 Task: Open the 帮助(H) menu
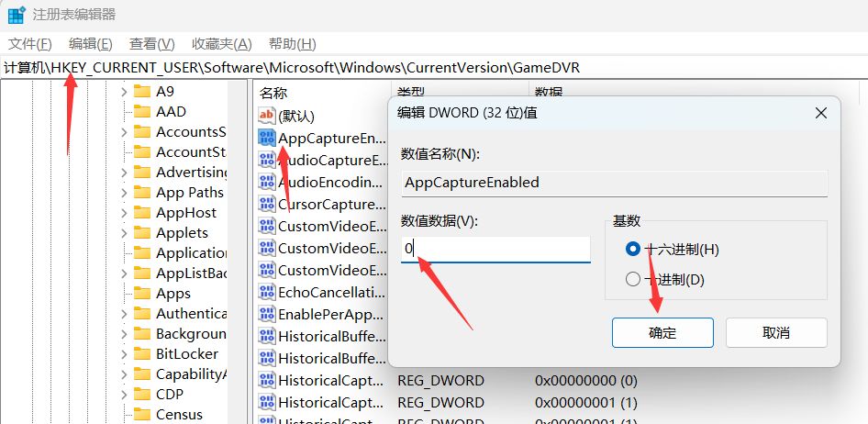tap(292, 44)
